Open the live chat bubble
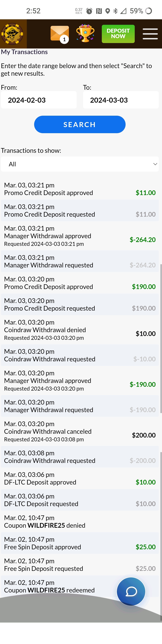The image size is (162, 644). click(x=131, y=592)
